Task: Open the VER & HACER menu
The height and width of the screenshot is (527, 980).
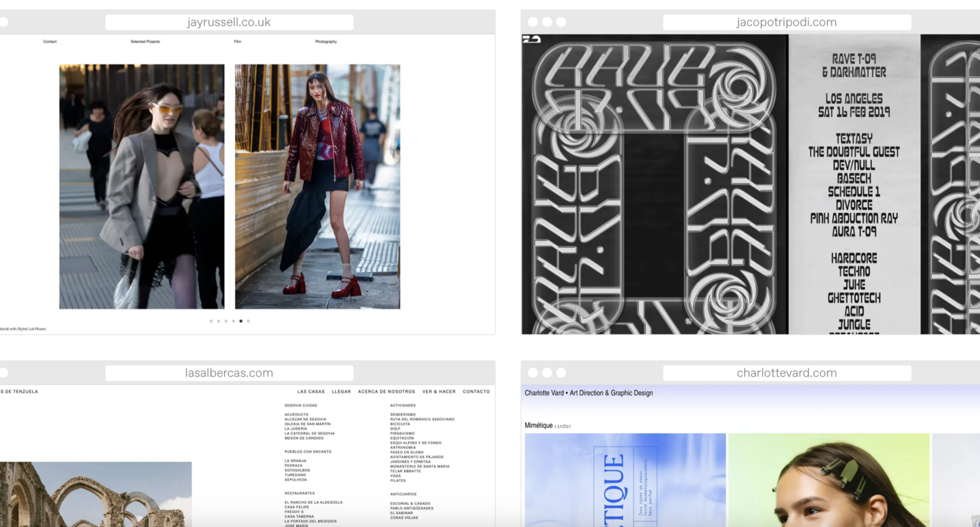Action: [x=438, y=392]
